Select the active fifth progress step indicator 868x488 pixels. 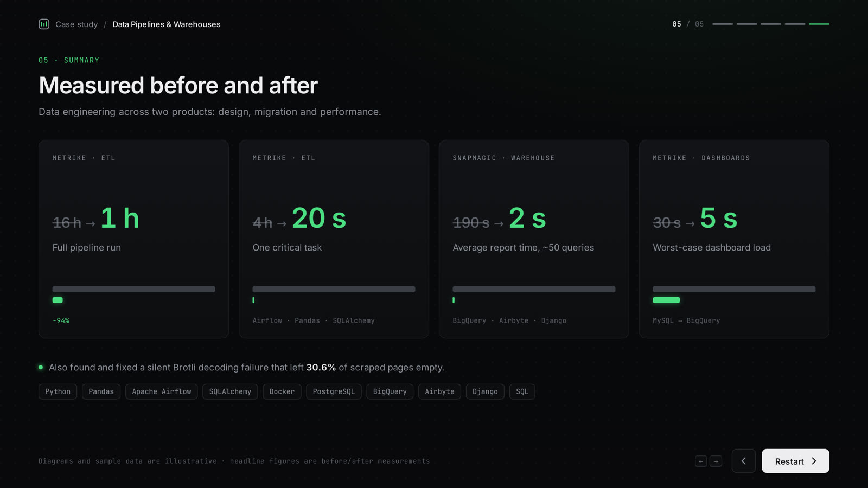[x=819, y=24]
